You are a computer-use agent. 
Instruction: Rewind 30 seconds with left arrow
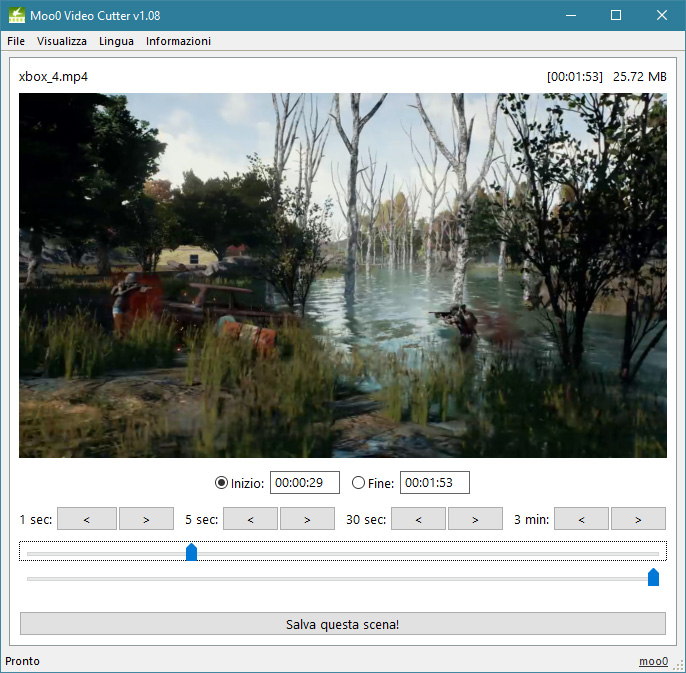418,519
